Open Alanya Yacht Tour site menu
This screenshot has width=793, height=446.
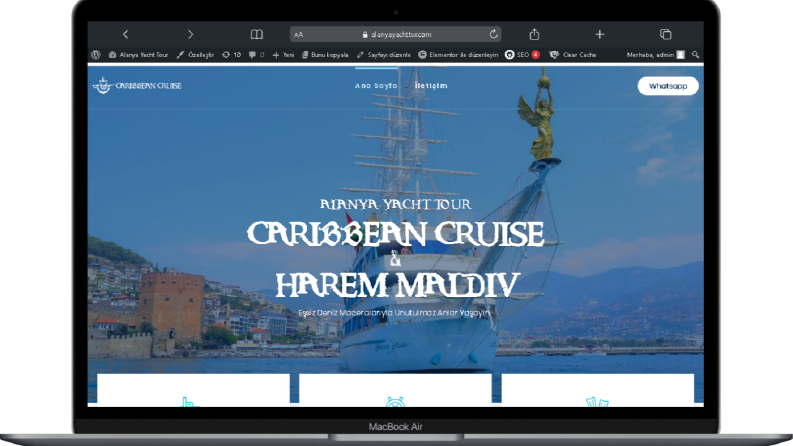tap(138, 55)
